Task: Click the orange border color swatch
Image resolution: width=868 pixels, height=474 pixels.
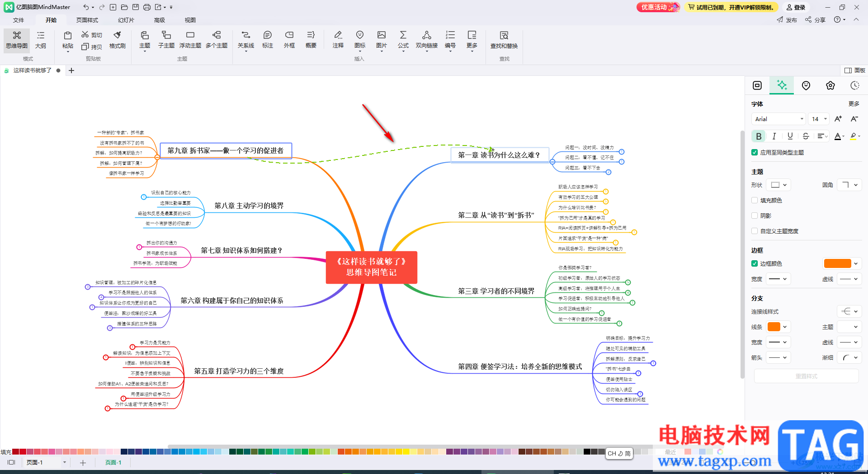Action: (x=837, y=263)
